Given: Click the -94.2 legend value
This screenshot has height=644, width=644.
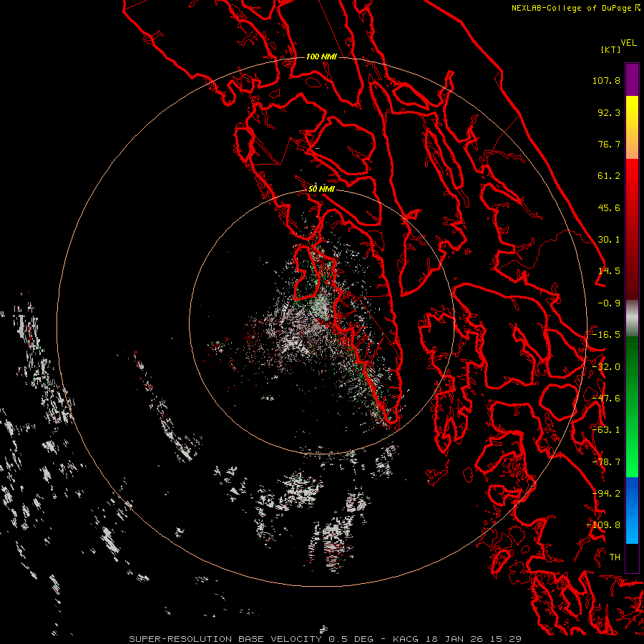Looking at the screenshot, I should tap(606, 494).
